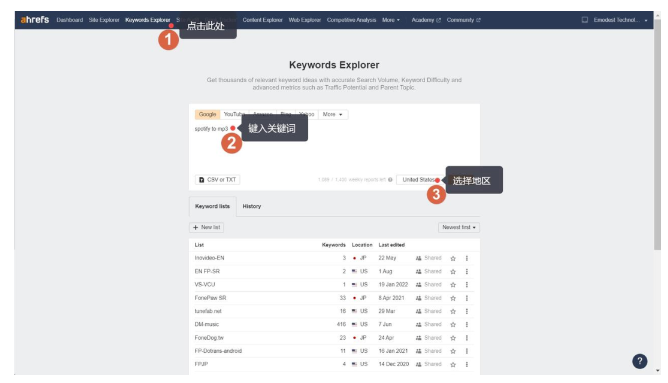
Task: Star the FoneDog.tw list
Action: [x=453, y=338]
